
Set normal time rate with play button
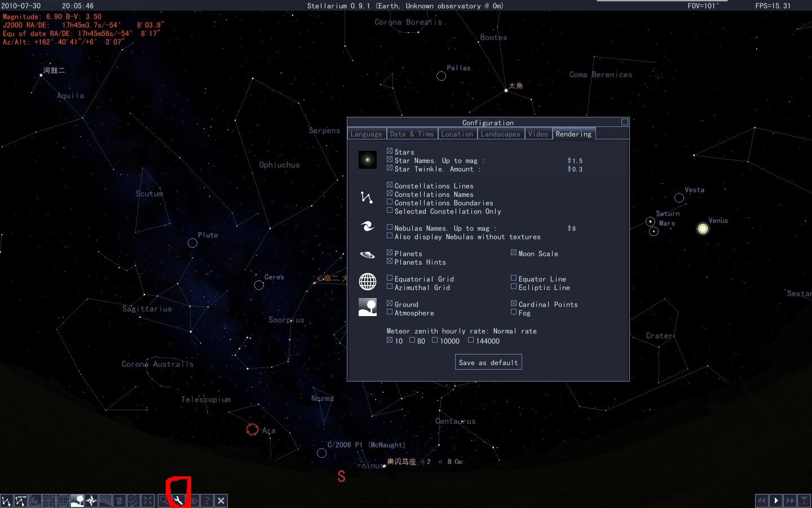pyautogui.click(x=776, y=501)
